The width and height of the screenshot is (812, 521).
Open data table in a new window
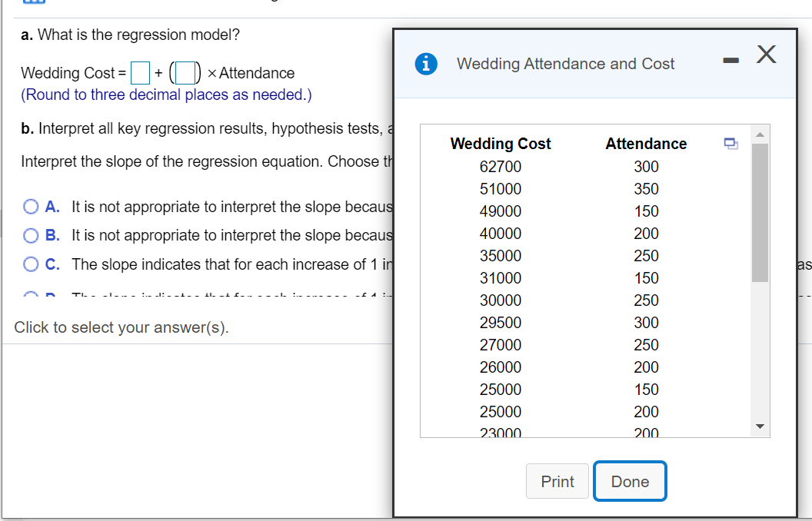[730, 144]
